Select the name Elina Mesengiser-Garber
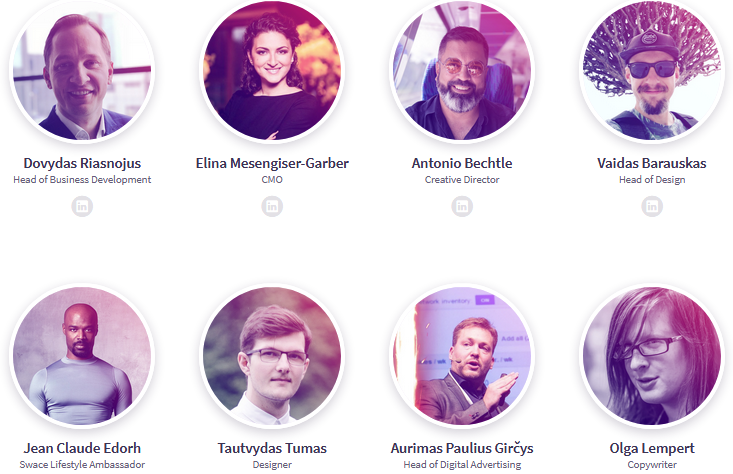This screenshot has width=733, height=474. [272, 163]
